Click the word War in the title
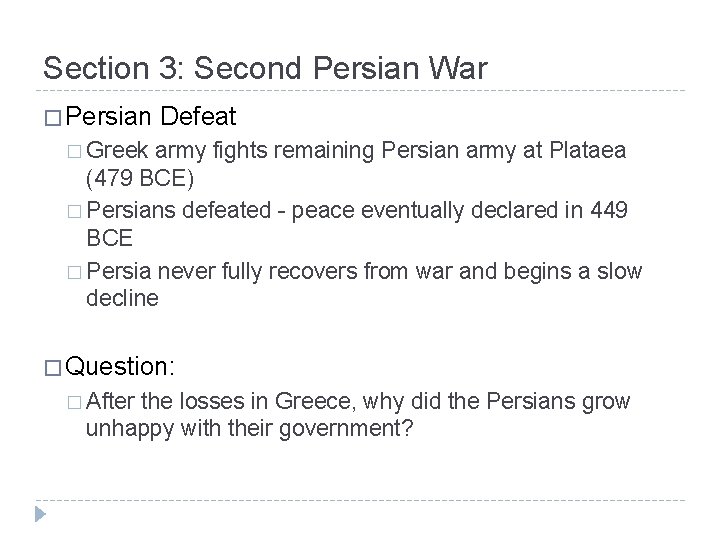The height and width of the screenshot is (540, 720). [457, 67]
